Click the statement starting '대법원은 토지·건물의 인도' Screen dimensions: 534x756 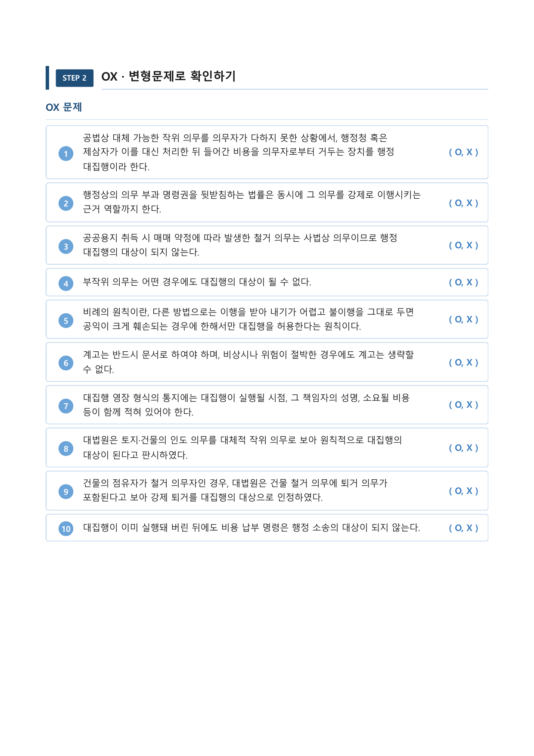click(x=242, y=447)
